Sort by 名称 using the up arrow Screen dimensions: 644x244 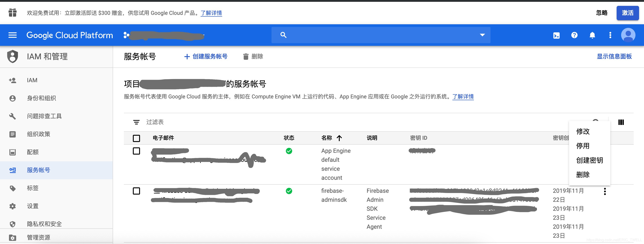tap(339, 138)
